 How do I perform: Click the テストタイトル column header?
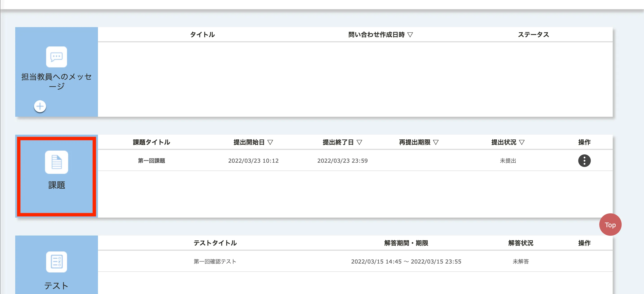point(215,243)
